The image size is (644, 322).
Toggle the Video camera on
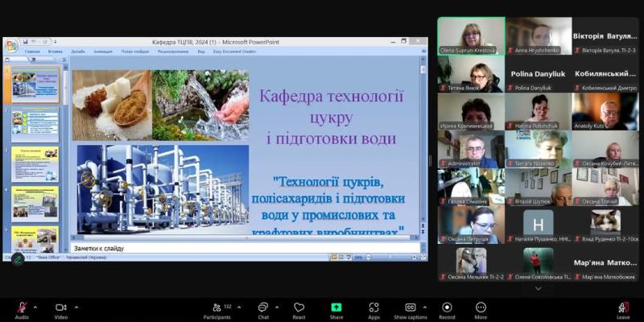pyautogui.click(x=61, y=308)
